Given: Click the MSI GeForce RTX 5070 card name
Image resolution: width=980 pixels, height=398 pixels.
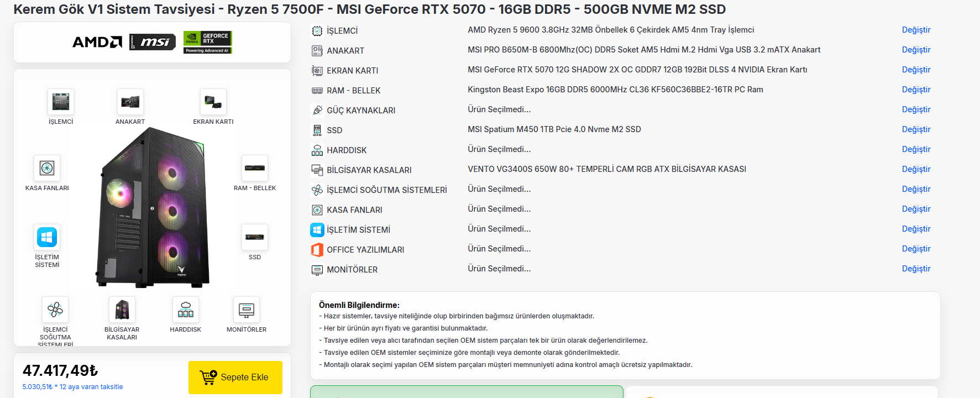Looking at the screenshot, I should [637, 70].
